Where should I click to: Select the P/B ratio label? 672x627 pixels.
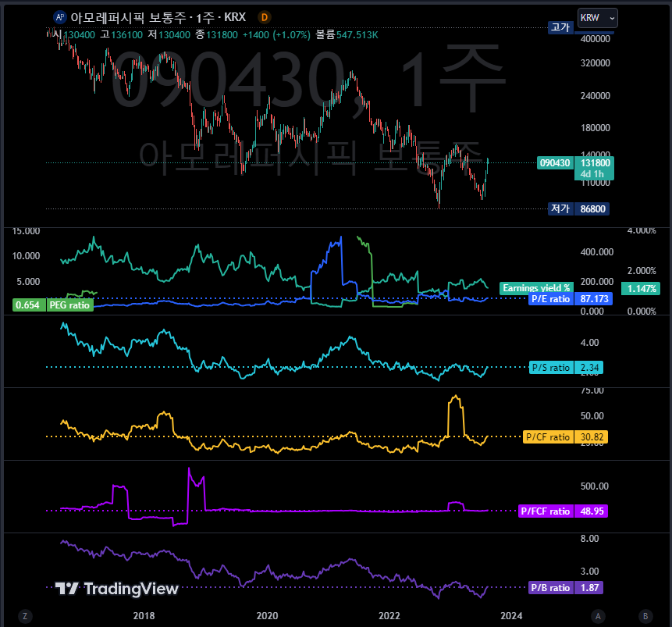coord(551,587)
